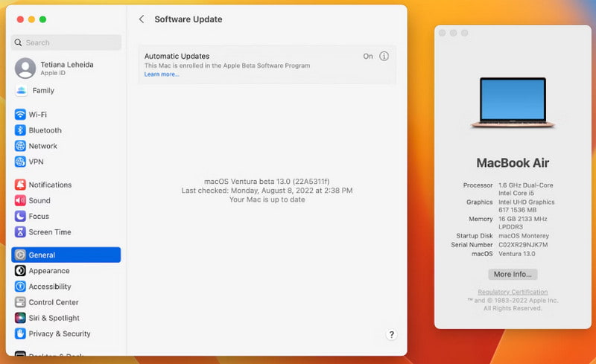
Task: Open Automatic Updates info button
Action: (384, 57)
